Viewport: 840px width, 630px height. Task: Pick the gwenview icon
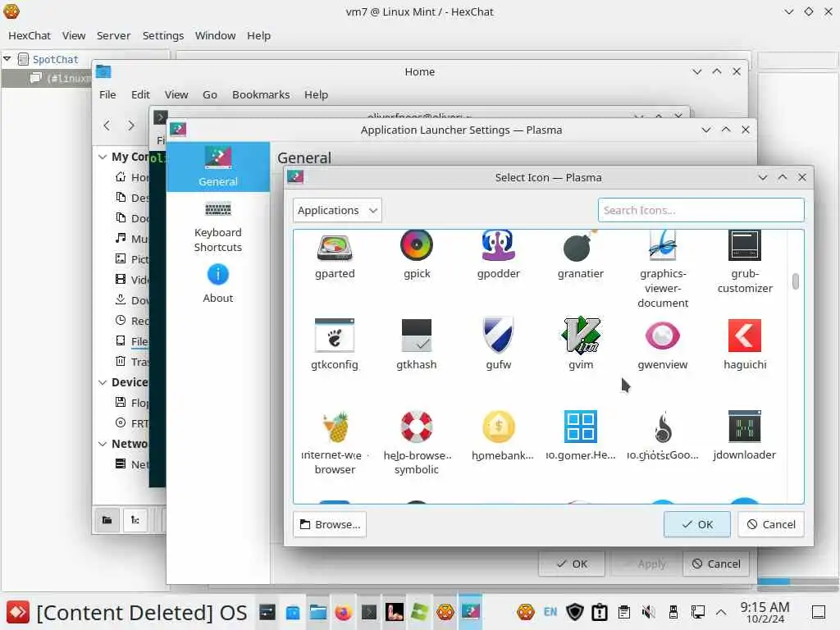(x=663, y=336)
